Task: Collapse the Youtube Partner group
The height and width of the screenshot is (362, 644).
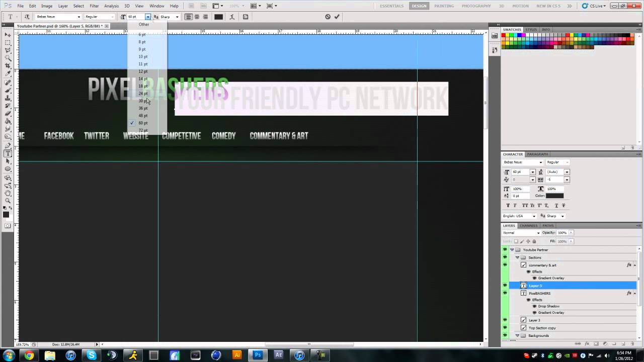Action: (x=512, y=250)
